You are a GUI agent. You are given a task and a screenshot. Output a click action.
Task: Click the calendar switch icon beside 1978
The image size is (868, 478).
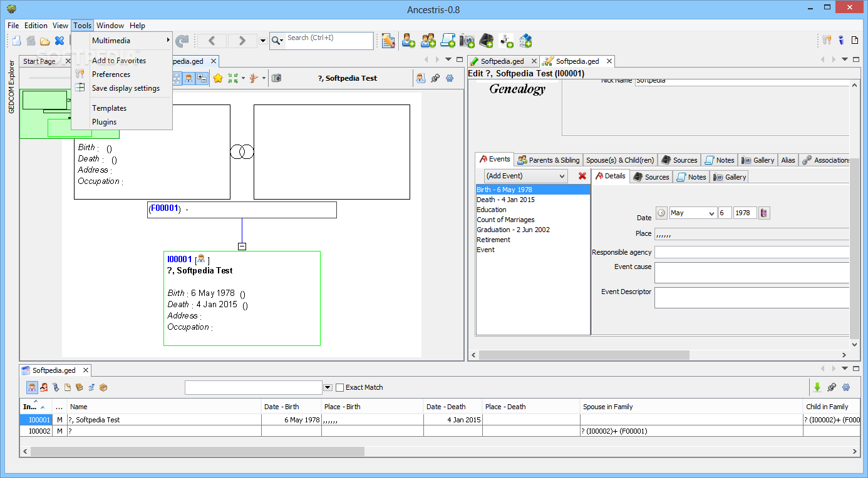click(x=764, y=213)
